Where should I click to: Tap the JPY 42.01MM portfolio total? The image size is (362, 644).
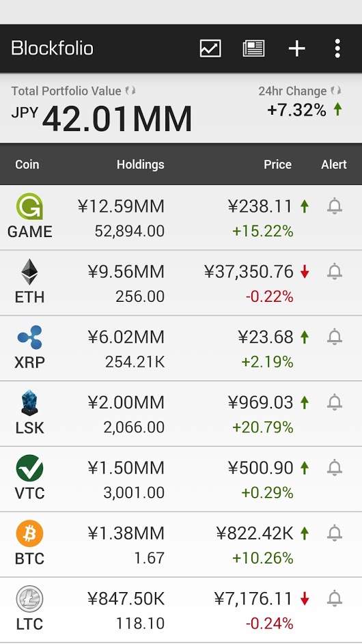102,118
